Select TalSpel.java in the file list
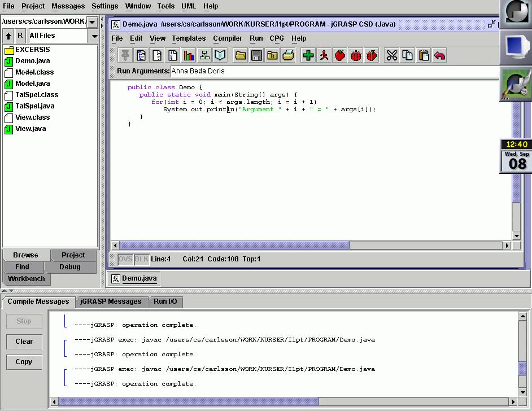Image resolution: width=532 pixels, height=411 pixels. click(x=29, y=106)
